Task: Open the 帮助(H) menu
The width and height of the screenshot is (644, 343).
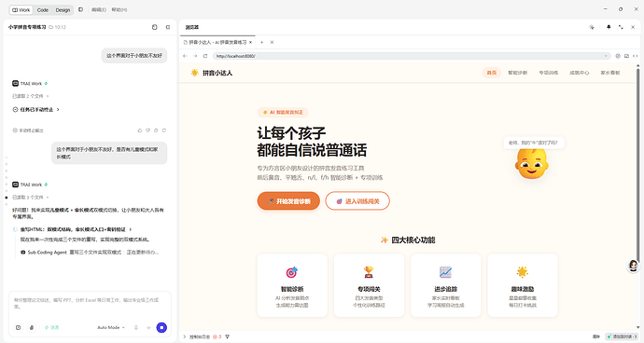Action: click(x=119, y=10)
